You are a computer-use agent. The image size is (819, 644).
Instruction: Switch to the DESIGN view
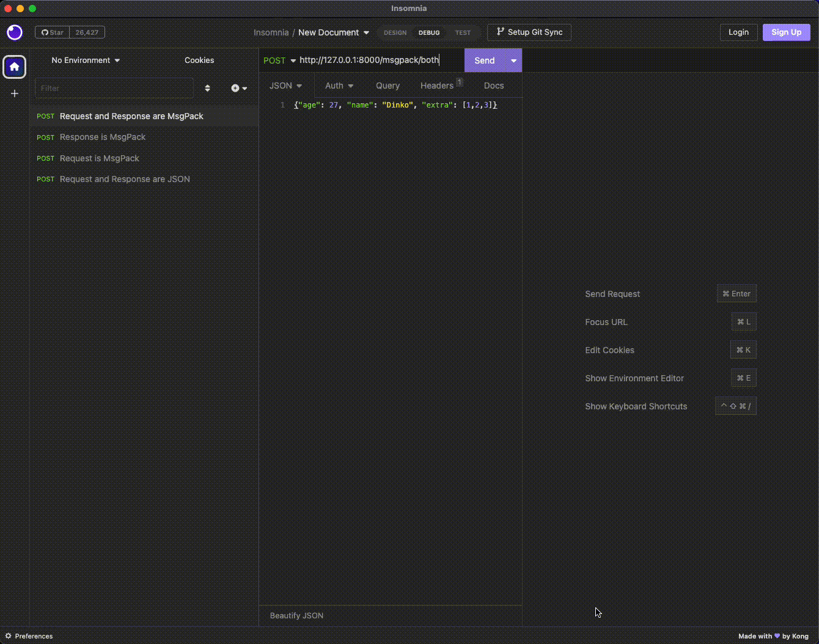coord(395,33)
